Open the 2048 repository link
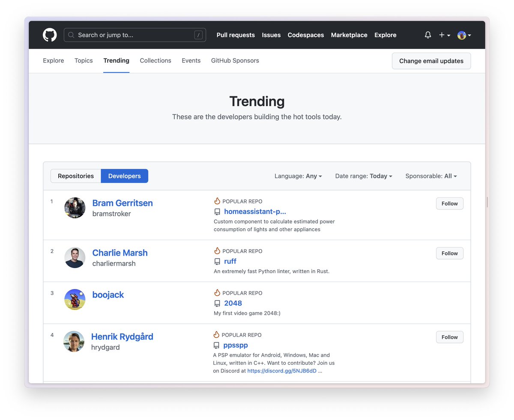This screenshot has height=420, width=514. (233, 303)
